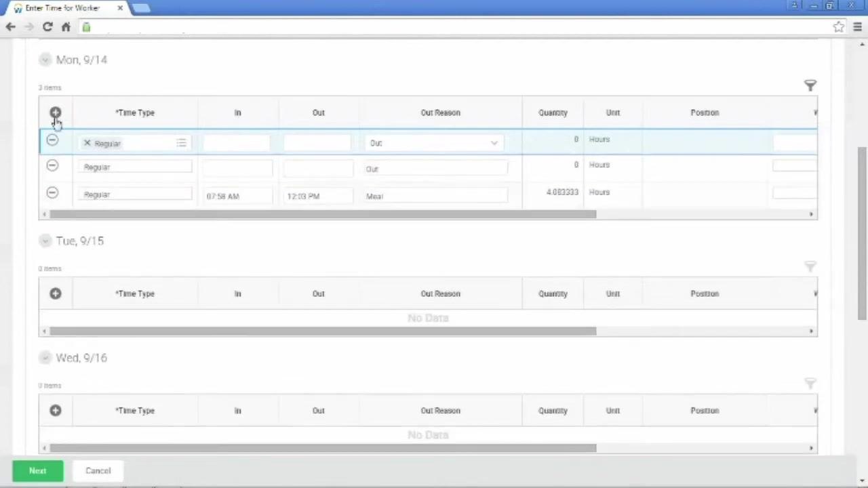Remove the first Regular time entry row
The height and width of the screenshot is (488, 868).
pyautogui.click(x=52, y=140)
